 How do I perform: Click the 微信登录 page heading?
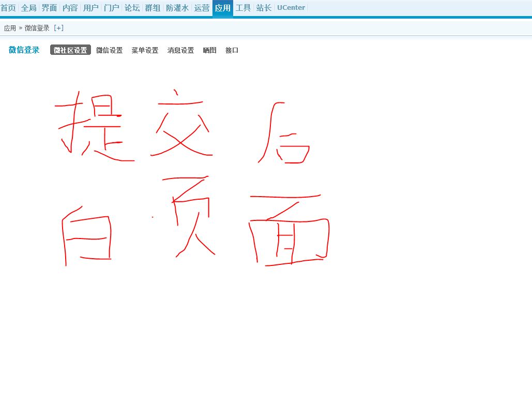[24, 50]
